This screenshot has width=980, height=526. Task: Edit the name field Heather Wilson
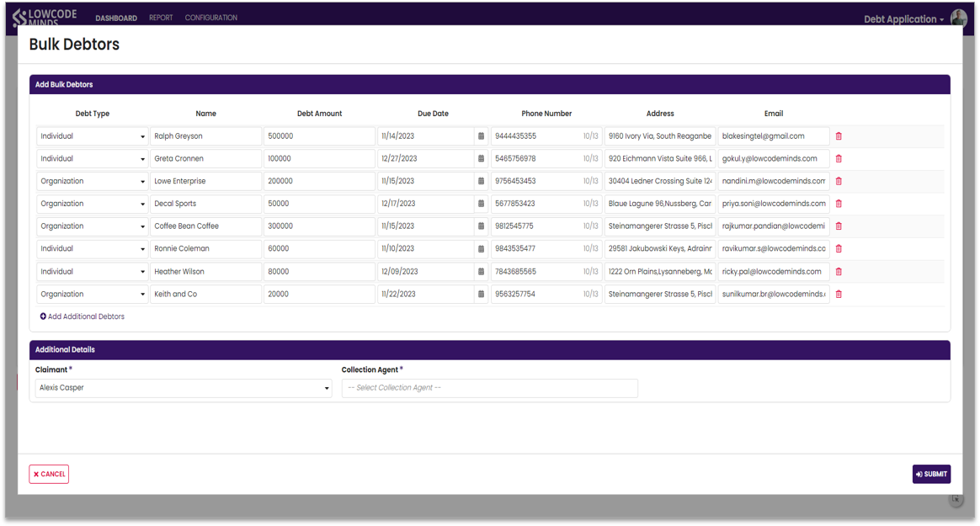205,272
